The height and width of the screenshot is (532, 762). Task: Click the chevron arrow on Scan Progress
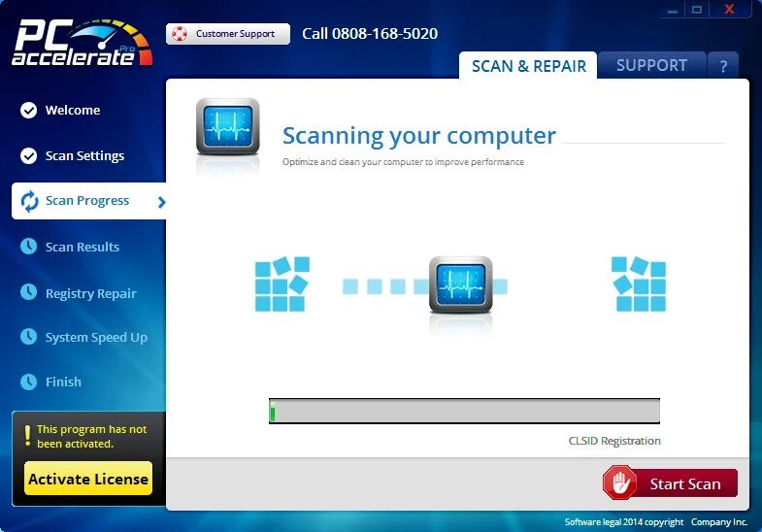[x=162, y=202]
